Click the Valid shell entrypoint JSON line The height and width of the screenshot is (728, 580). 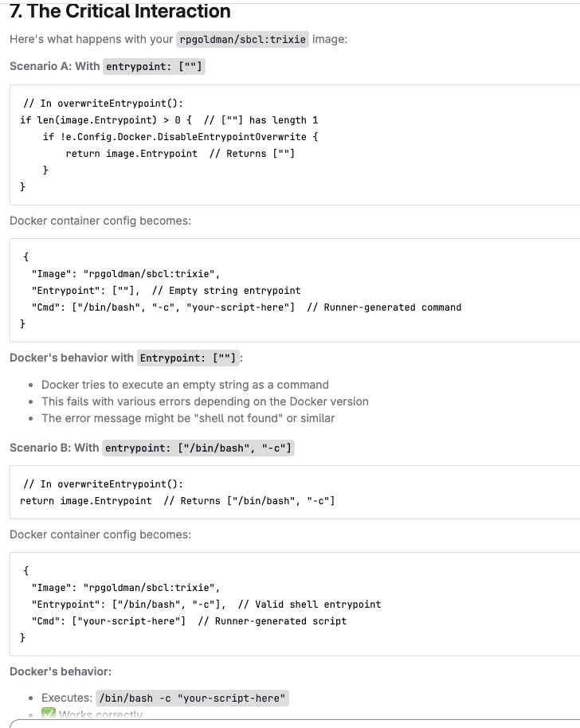pos(206,605)
